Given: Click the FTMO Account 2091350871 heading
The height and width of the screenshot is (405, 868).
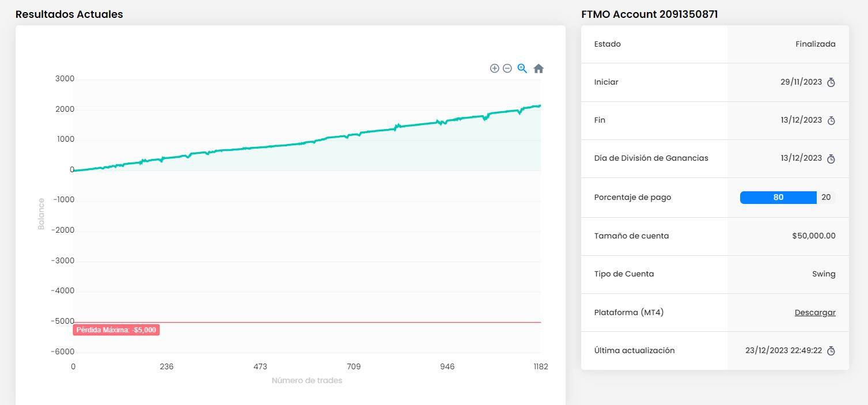Looking at the screenshot, I should 649,14.
